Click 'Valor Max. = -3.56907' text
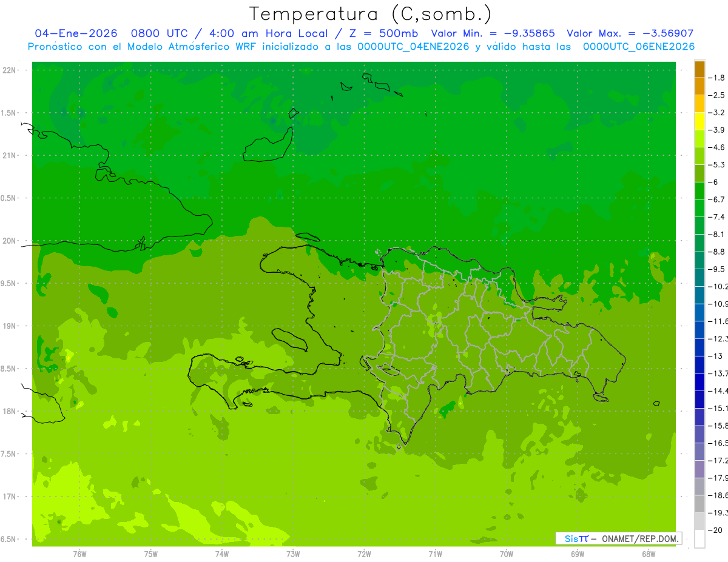Image resolution: width=728 pixels, height=562 pixels. [630, 34]
